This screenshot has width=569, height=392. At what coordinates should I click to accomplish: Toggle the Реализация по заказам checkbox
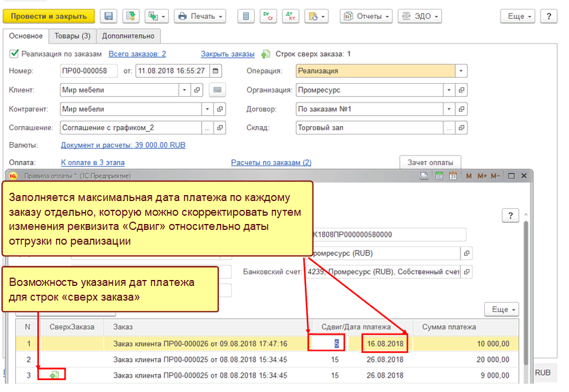point(14,54)
